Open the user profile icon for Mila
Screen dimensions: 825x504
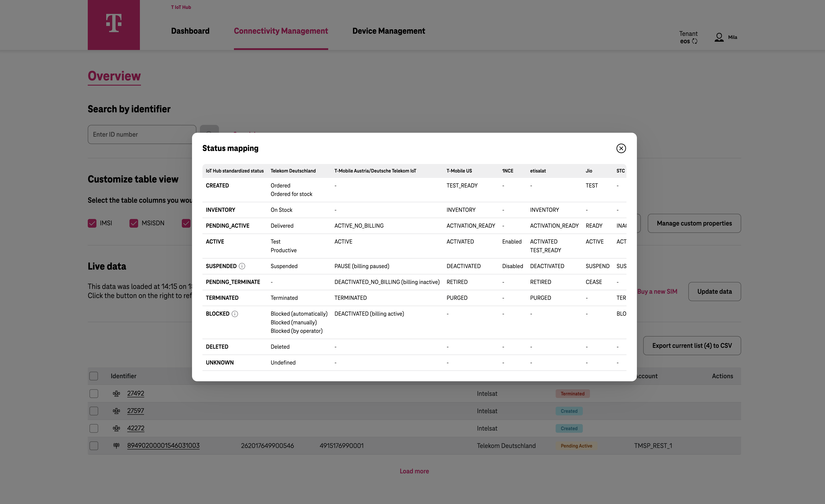pyautogui.click(x=719, y=37)
